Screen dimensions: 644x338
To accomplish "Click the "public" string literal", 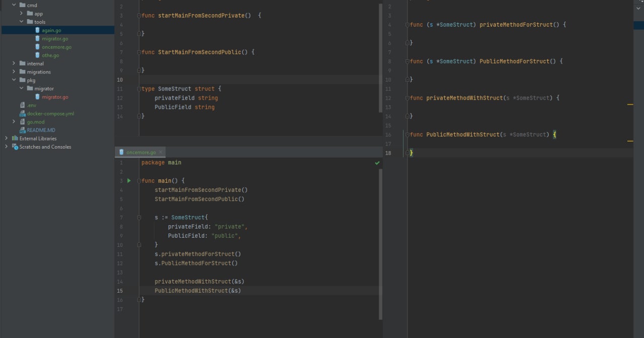I will (224, 236).
